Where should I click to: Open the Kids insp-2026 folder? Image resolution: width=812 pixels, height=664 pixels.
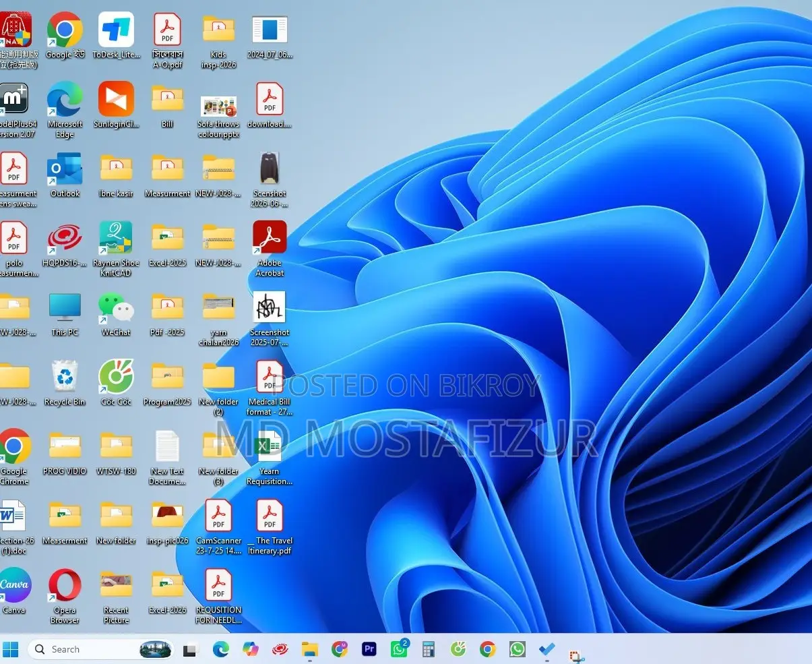click(x=218, y=40)
